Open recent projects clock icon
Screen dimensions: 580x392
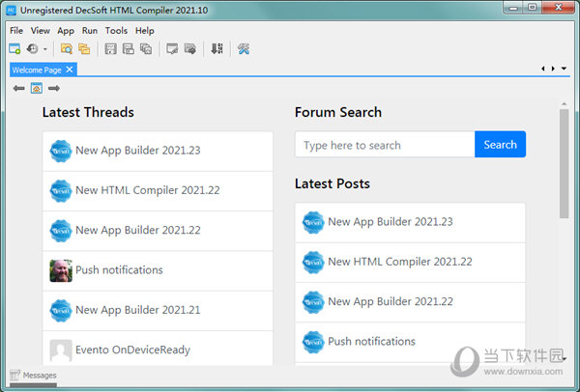click(33, 49)
